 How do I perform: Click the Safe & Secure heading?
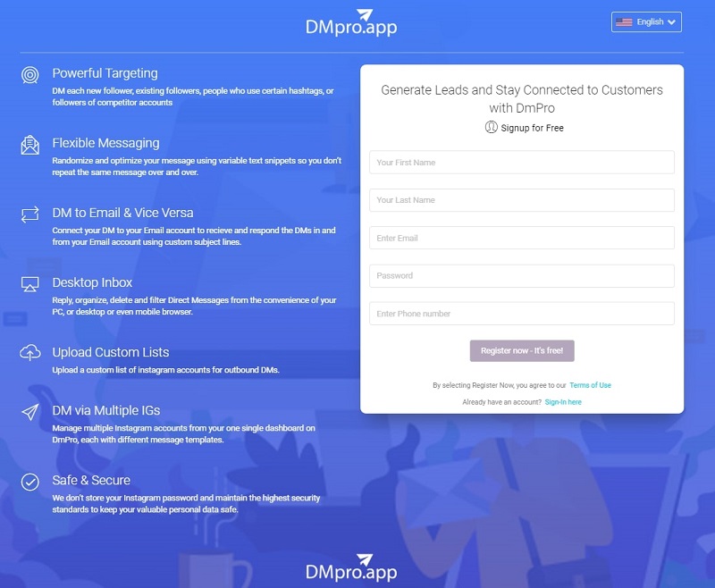click(x=91, y=480)
